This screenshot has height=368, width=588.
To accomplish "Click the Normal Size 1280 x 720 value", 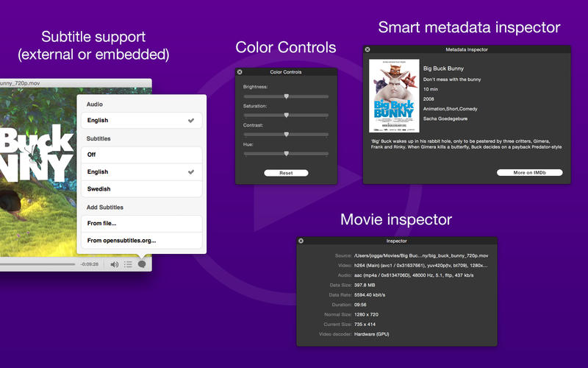I will point(366,314).
